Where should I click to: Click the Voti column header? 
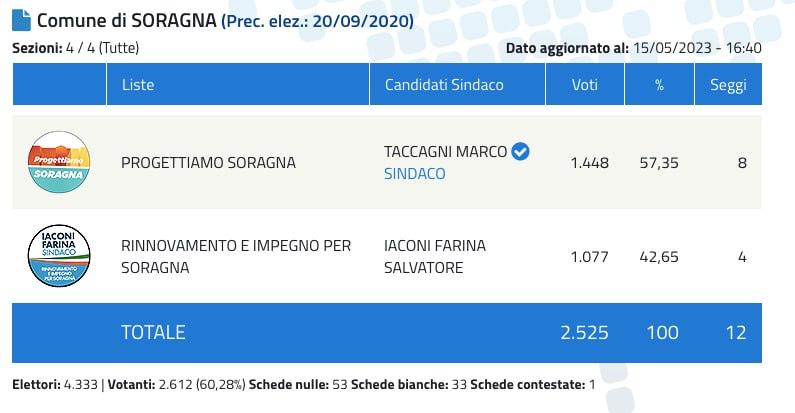click(x=585, y=85)
